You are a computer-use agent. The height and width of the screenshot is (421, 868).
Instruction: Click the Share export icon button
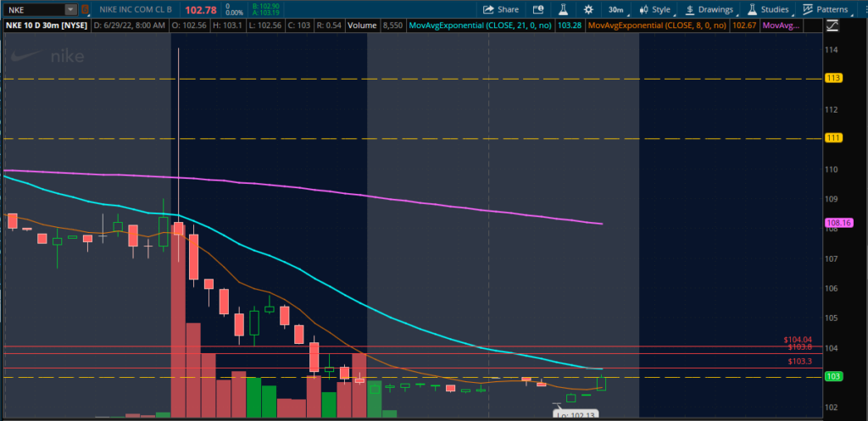point(501,9)
